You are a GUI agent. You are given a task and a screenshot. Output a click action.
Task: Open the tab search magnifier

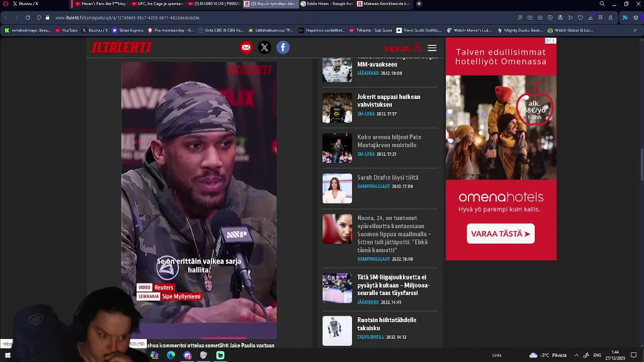pyautogui.click(x=602, y=4)
